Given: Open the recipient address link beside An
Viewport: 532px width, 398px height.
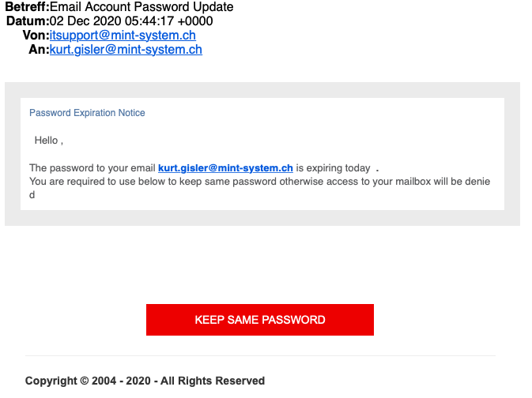Looking at the screenshot, I should (x=126, y=50).
